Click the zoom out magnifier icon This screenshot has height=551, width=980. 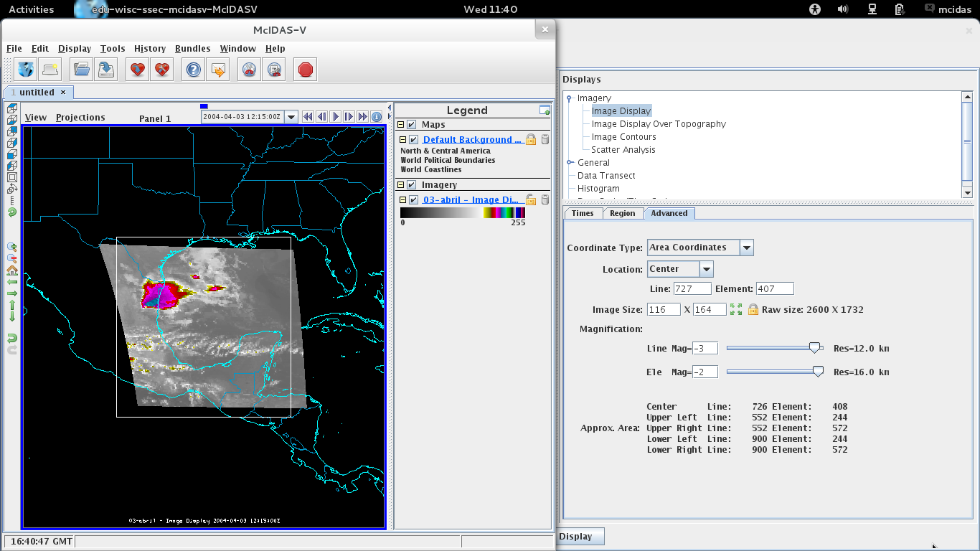coord(12,258)
